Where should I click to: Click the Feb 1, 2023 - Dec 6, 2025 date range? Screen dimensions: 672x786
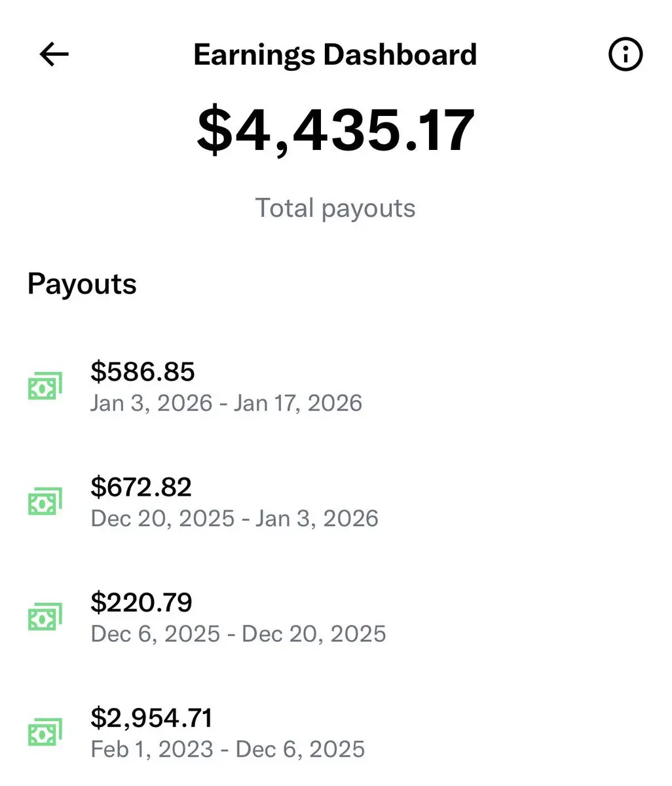pyautogui.click(x=228, y=749)
